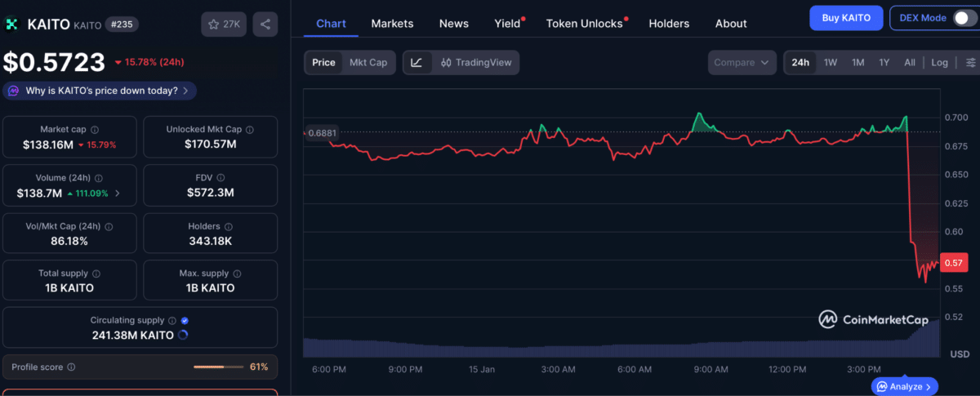Switch to TradingView chart
This screenshot has width=980, height=396.
(476, 62)
